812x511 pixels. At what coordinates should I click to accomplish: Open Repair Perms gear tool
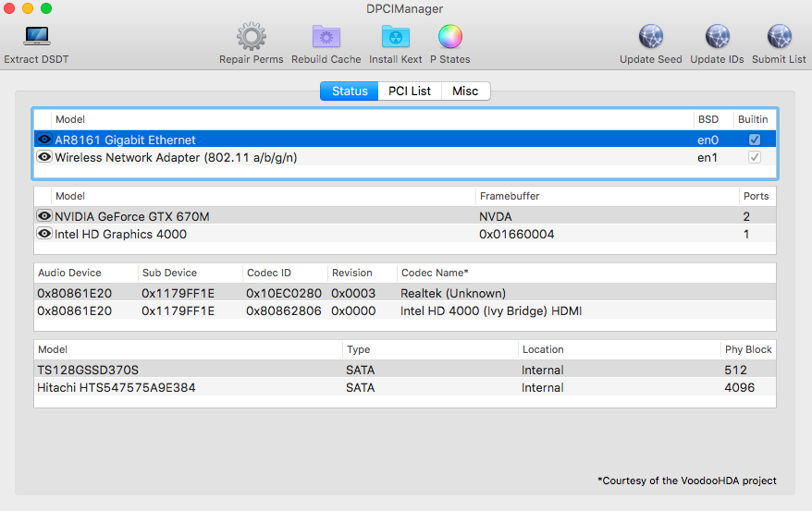click(x=252, y=37)
